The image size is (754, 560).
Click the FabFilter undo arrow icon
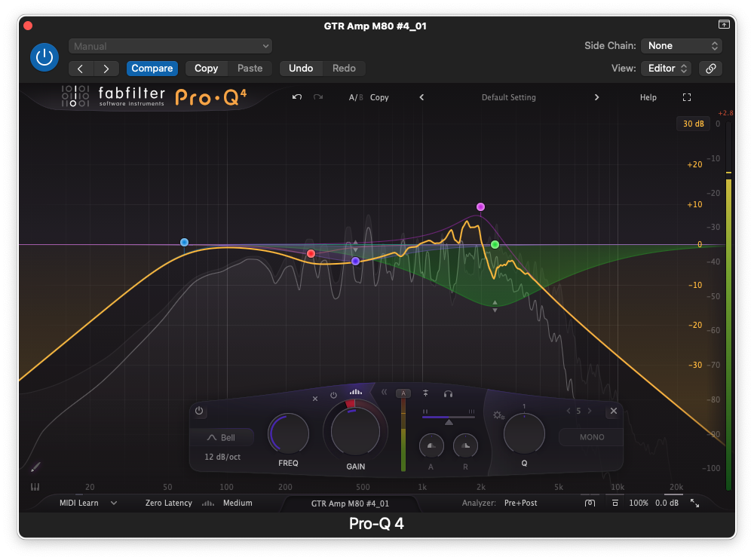[x=297, y=97]
